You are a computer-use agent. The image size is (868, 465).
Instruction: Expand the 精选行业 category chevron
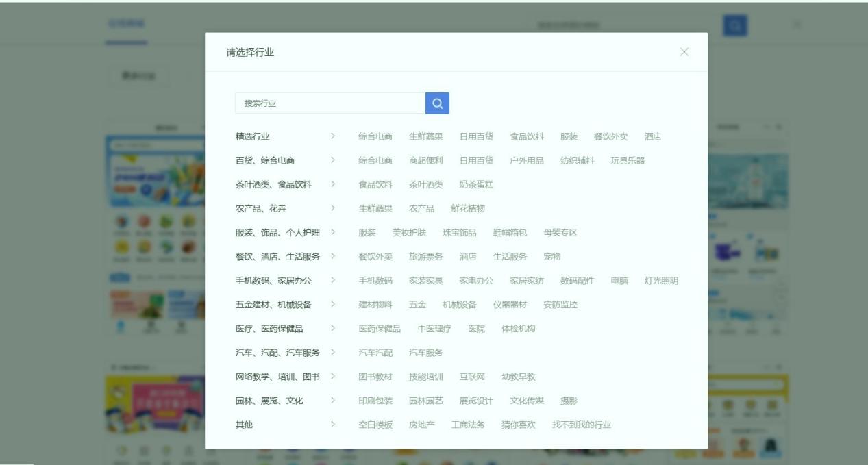tap(333, 136)
